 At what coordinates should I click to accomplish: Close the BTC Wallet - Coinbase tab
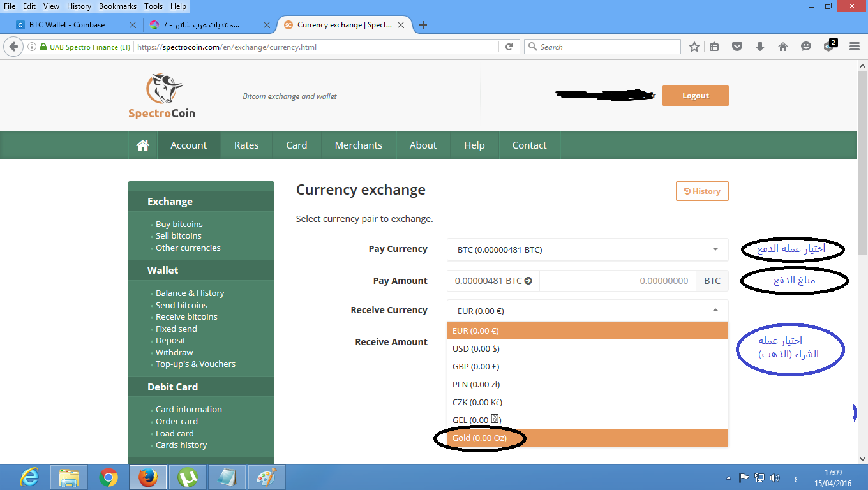click(x=133, y=25)
